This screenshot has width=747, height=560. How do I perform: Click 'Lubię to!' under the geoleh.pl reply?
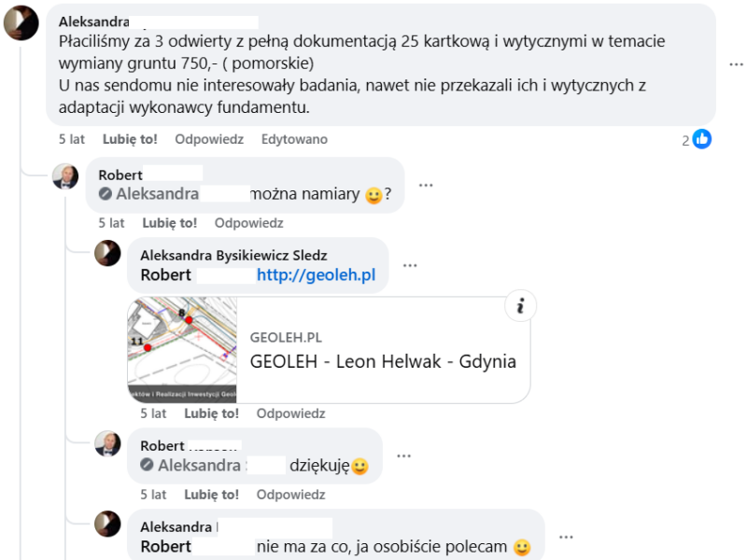click(212, 413)
